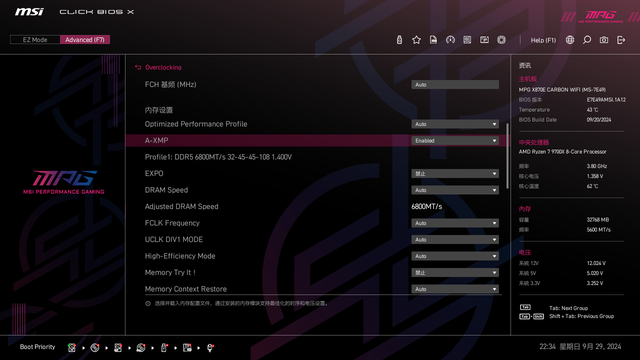The width and height of the screenshot is (640, 360).
Task: Click Profile1 DDR5 6800MT/s timing text
Action: click(x=218, y=157)
